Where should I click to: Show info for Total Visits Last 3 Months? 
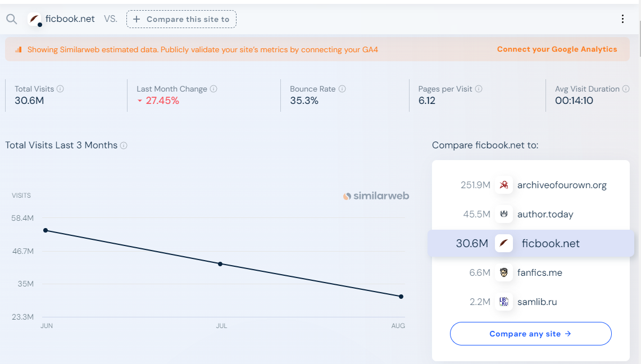124,145
